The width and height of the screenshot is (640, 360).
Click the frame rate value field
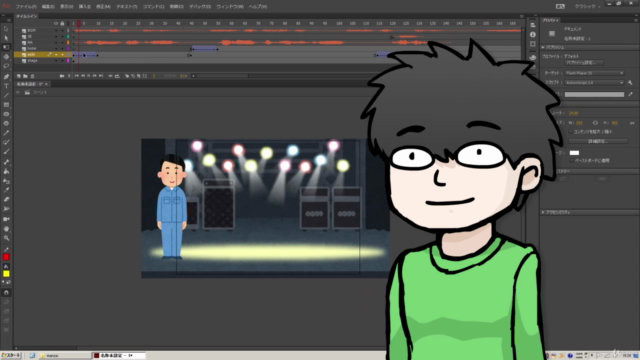[x=573, y=113]
